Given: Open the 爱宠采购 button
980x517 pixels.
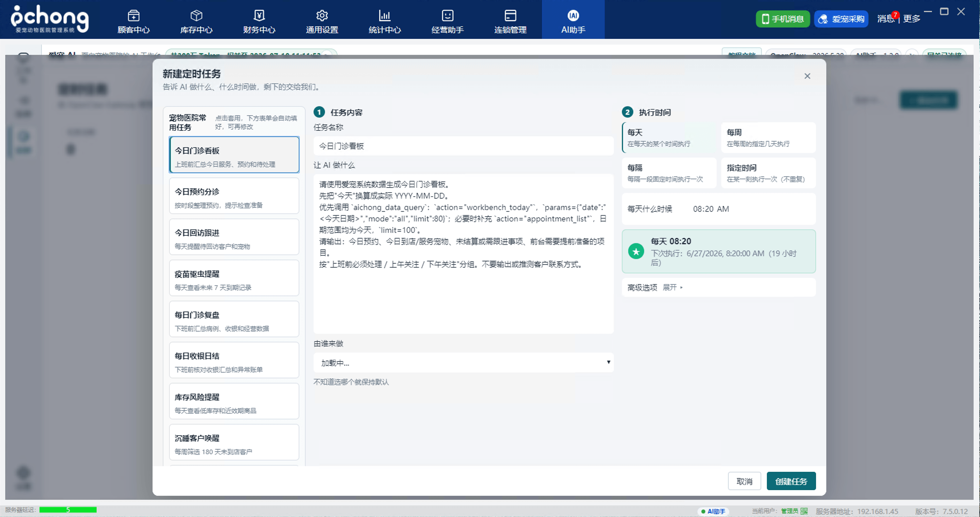Looking at the screenshot, I should (x=841, y=19).
